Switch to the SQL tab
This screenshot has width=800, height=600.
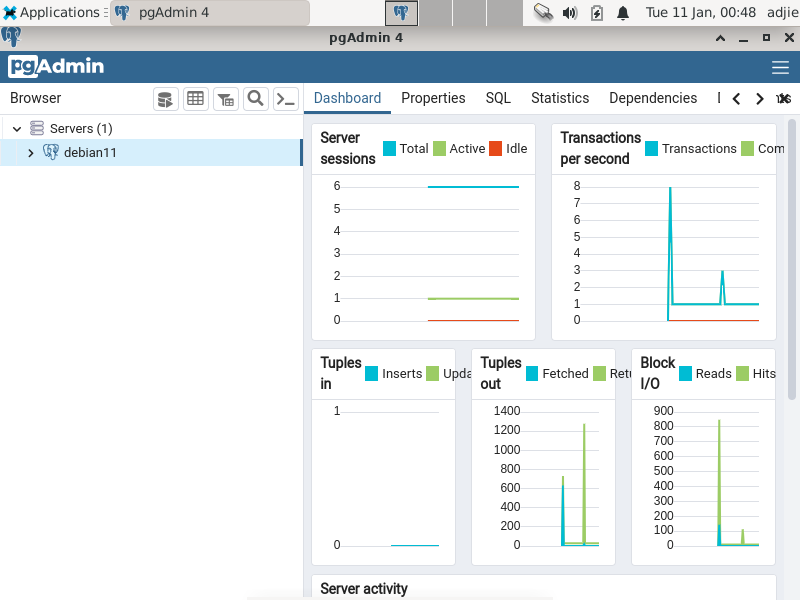tap(498, 98)
